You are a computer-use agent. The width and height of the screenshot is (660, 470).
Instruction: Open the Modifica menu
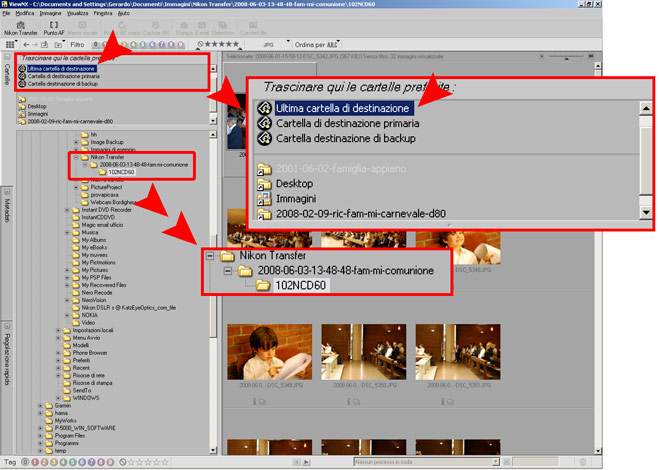25,13
